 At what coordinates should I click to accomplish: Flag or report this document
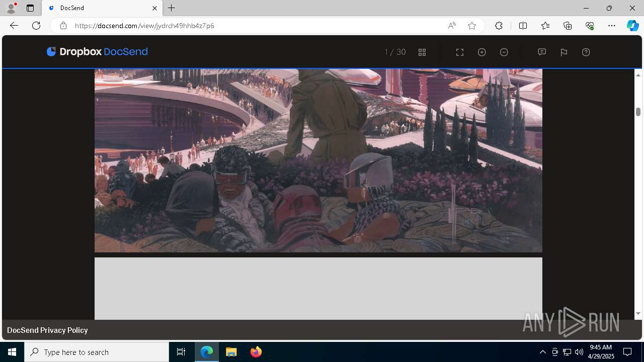pos(564,52)
